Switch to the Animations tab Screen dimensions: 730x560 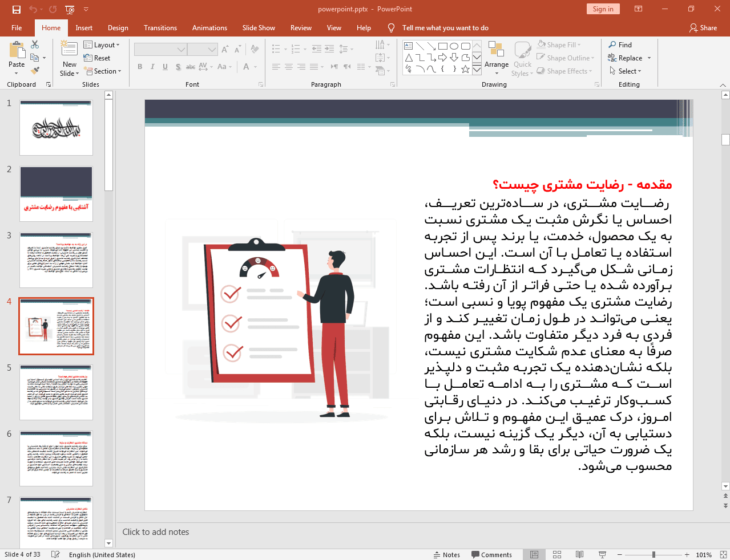[209, 28]
